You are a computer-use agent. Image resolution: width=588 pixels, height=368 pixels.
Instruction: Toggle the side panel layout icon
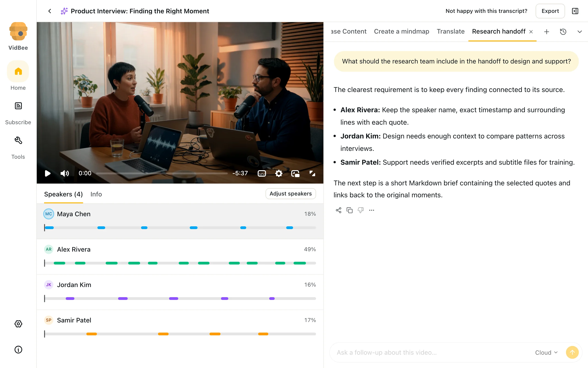point(575,11)
